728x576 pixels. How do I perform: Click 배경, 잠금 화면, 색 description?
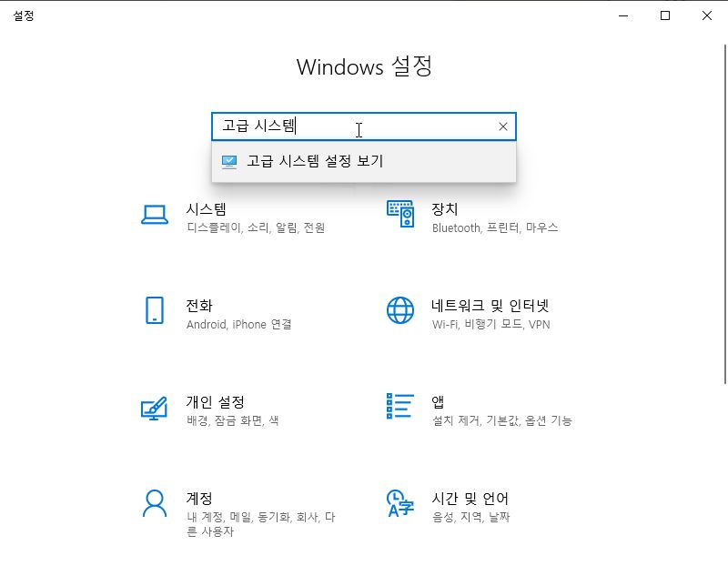click(233, 420)
